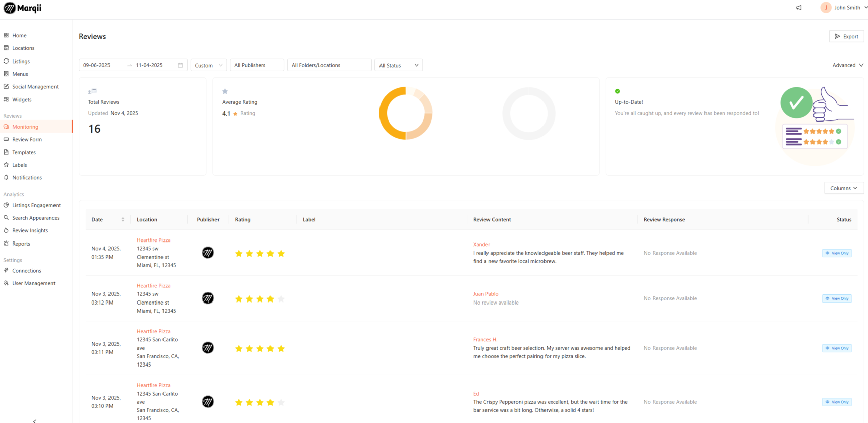This screenshot has height=423, width=868.
Task: Expand the Advanced filters
Action: tap(847, 65)
